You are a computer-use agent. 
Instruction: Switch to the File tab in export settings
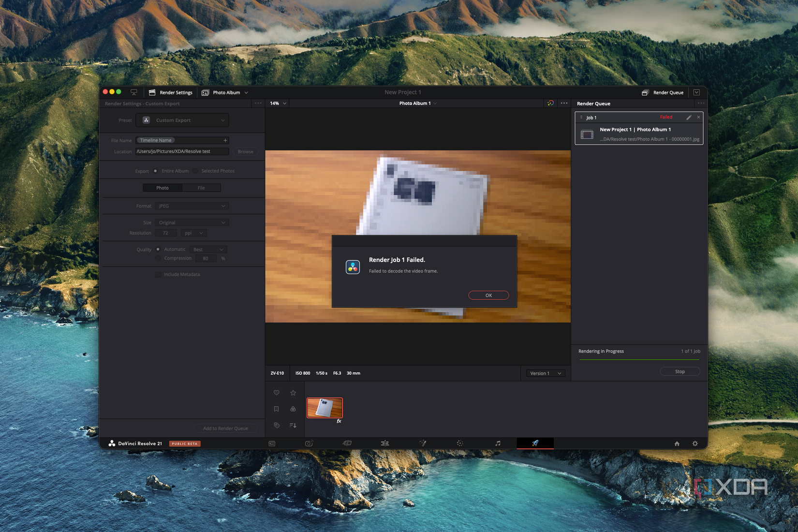202,188
